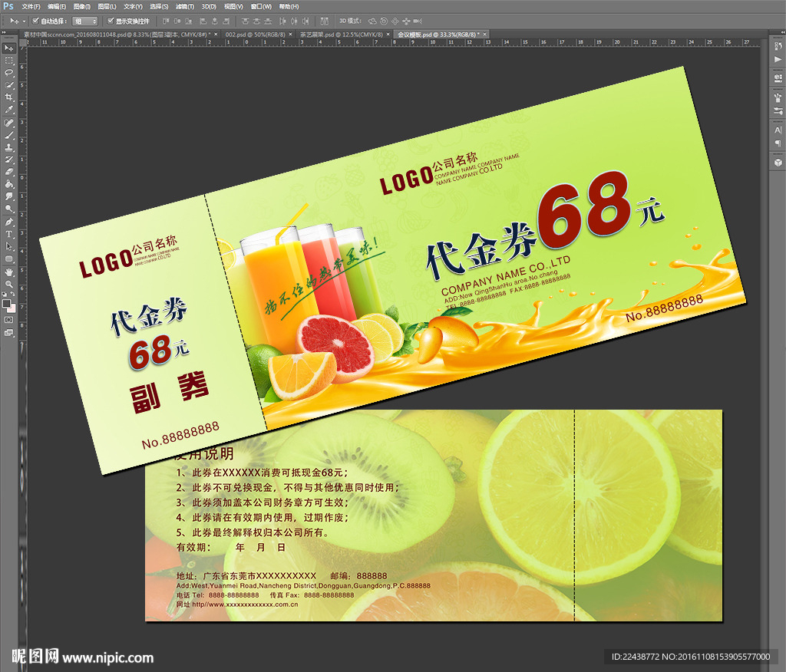Open the Actions panel play icon
The image size is (786, 672).
[777, 60]
